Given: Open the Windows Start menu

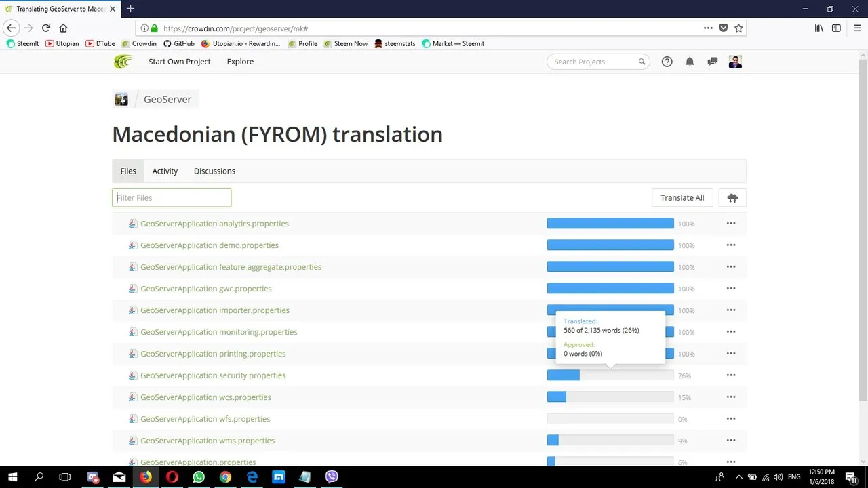Looking at the screenshot, I should point(12,477).
